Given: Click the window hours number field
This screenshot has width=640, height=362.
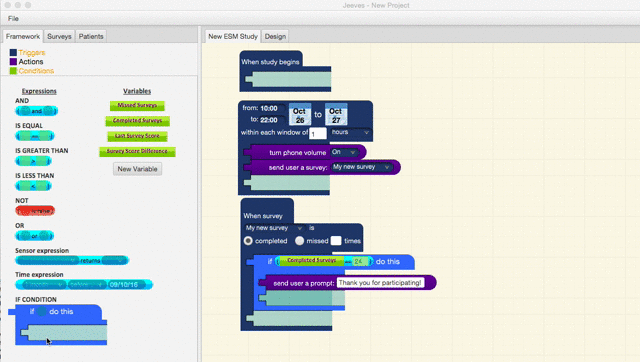Looking at the screenshot, I should point(318,133).
